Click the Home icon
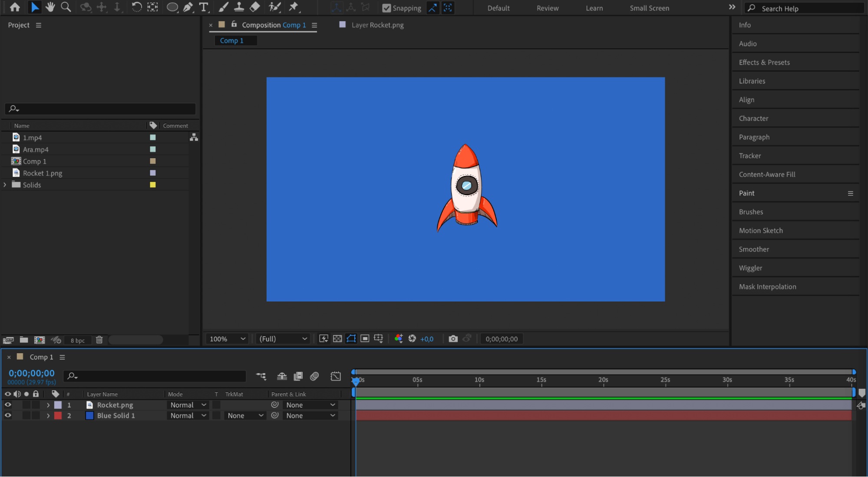This screenshot has height=477, width=868. tap(15, 7)
